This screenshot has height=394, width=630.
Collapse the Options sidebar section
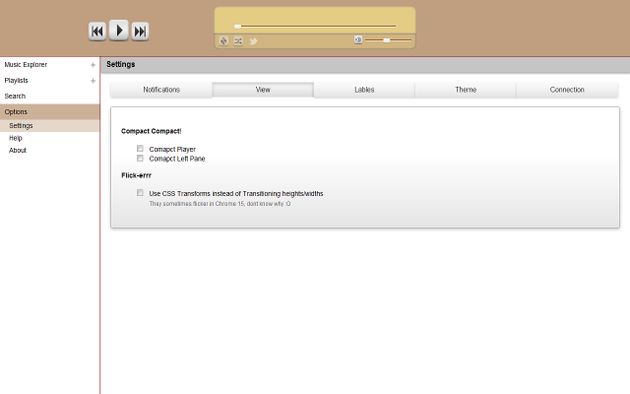pos(50,112)
